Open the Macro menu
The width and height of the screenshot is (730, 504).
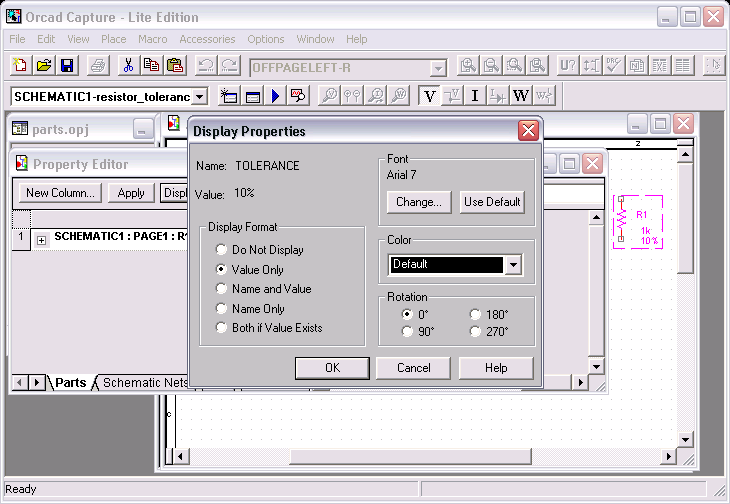[153, 39]
